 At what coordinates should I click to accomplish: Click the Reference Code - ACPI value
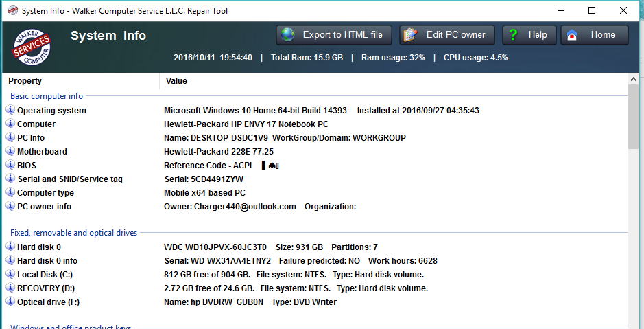208,166
